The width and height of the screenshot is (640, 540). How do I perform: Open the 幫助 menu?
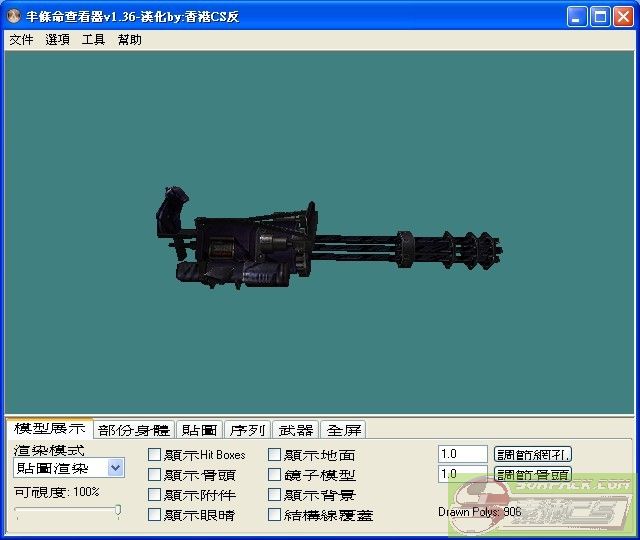point(129,40)
